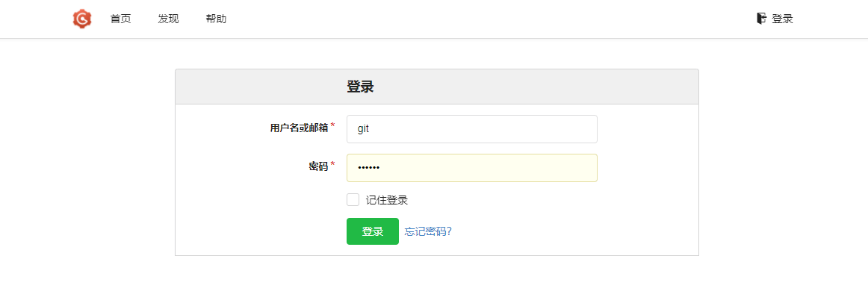The image size is (868, 300).
Task: Open the 帮助 menu item
Action: [216, 19]
